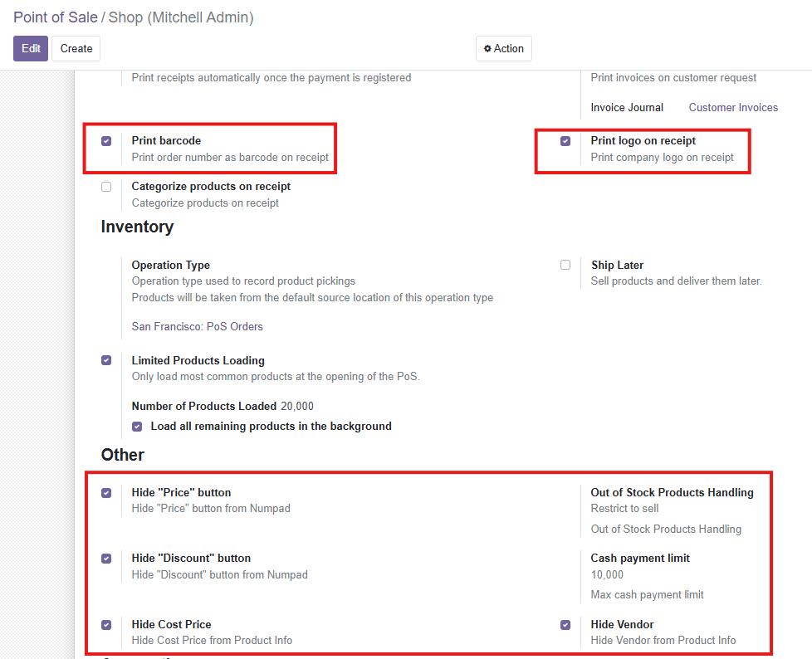Click the Create button
This screenshot has width=812, height=659.
pyautogui.click(x=76, y=48)
